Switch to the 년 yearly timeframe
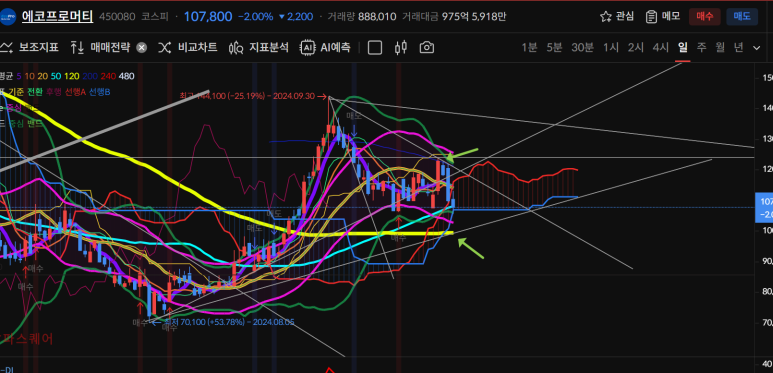Screen dimensions: 773x373 (738, 48)
